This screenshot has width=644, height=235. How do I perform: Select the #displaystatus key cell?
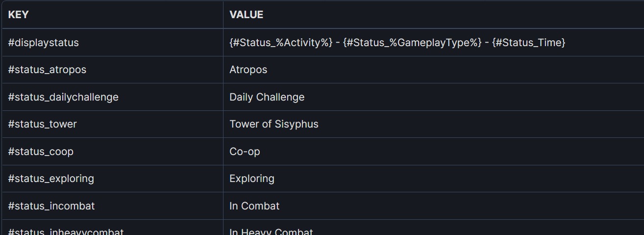pos(43,43)
